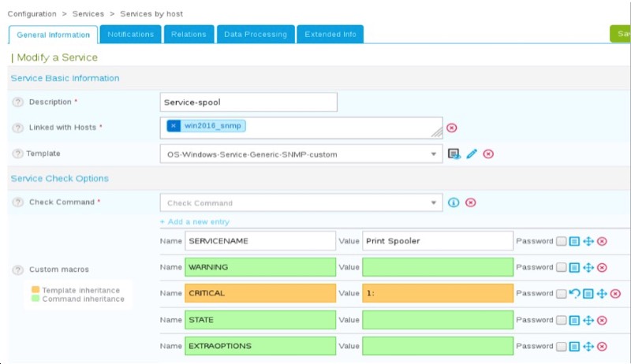
Task: Click the move handle on SERVICENAME macro row
Action: pos(588,241)
